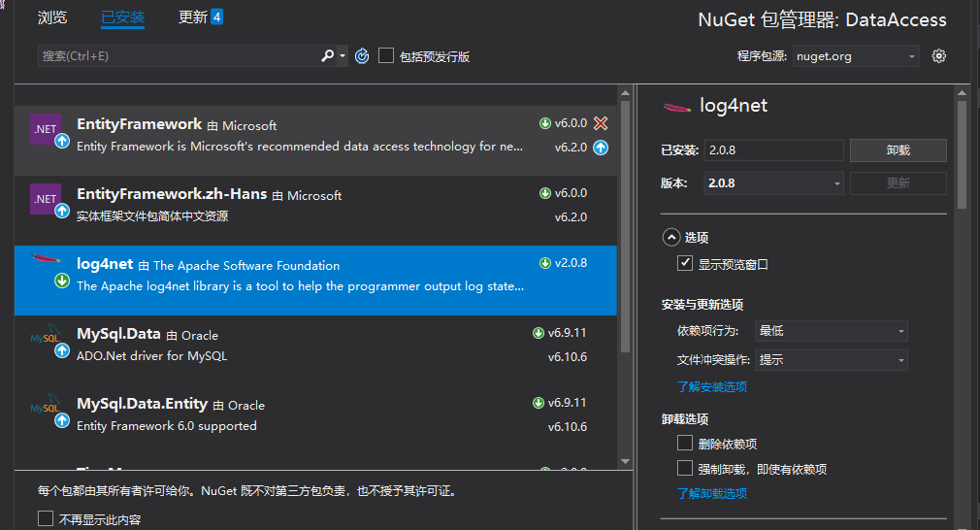
Task: Select the EntityFramework.zh-Hans package row
Action: pos(315,211)
